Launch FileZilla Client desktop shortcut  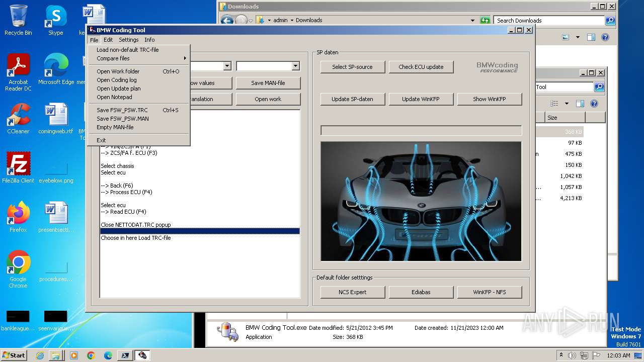(18, 168)
